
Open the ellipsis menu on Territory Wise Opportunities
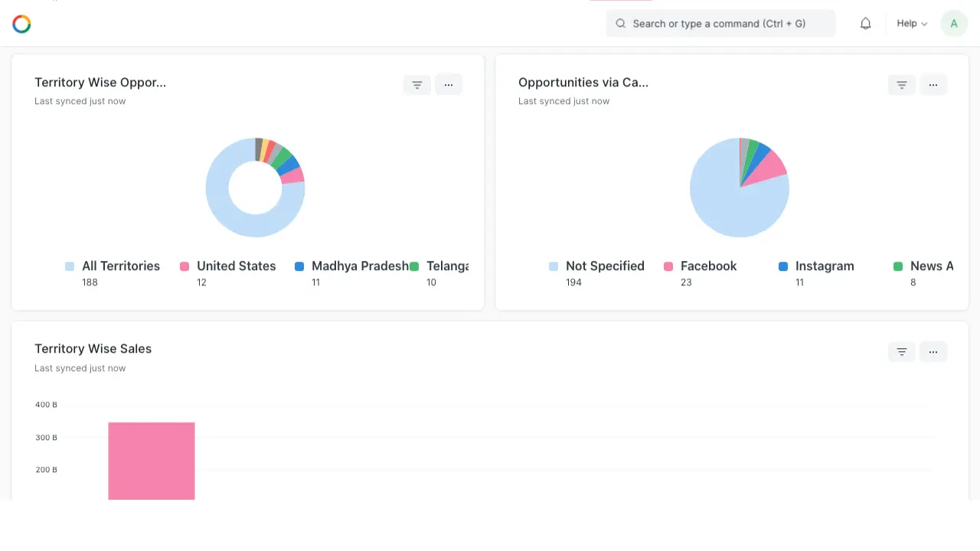click(x=449, y=84)
